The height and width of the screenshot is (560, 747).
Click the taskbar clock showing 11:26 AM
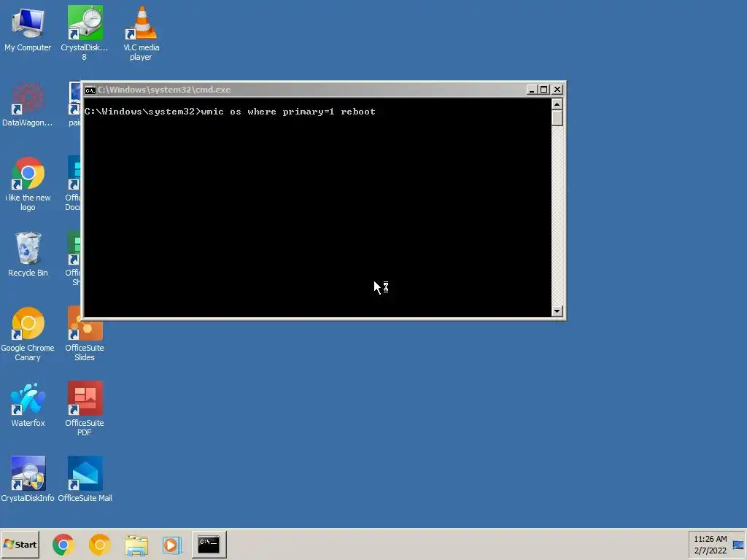point(711,545)
